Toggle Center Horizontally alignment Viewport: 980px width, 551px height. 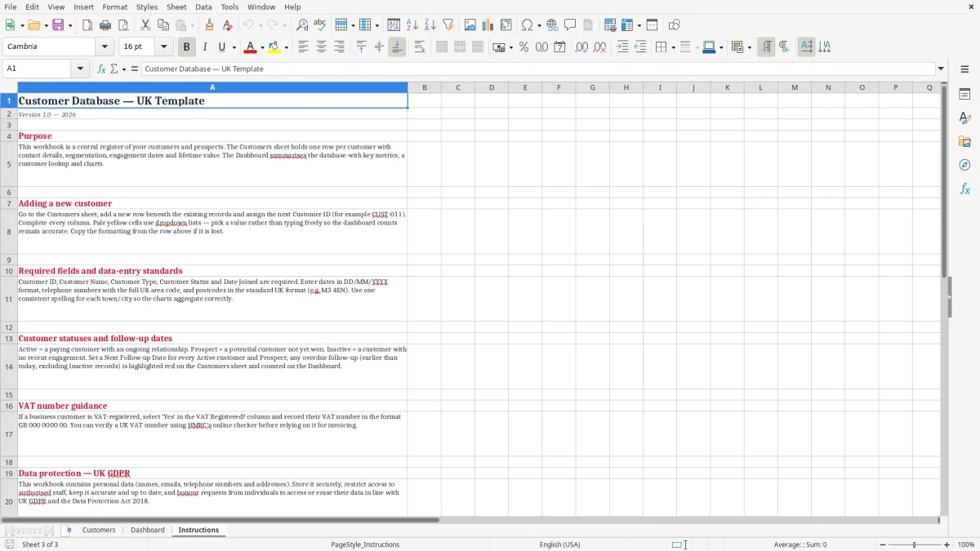point(321,47)
